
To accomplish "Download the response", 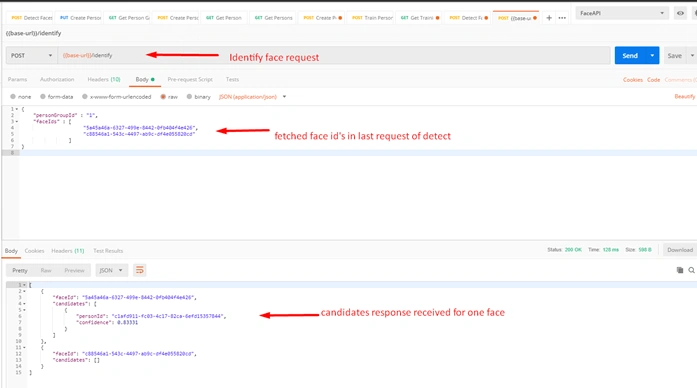I will pyautogui.click(x=680, y=250).
